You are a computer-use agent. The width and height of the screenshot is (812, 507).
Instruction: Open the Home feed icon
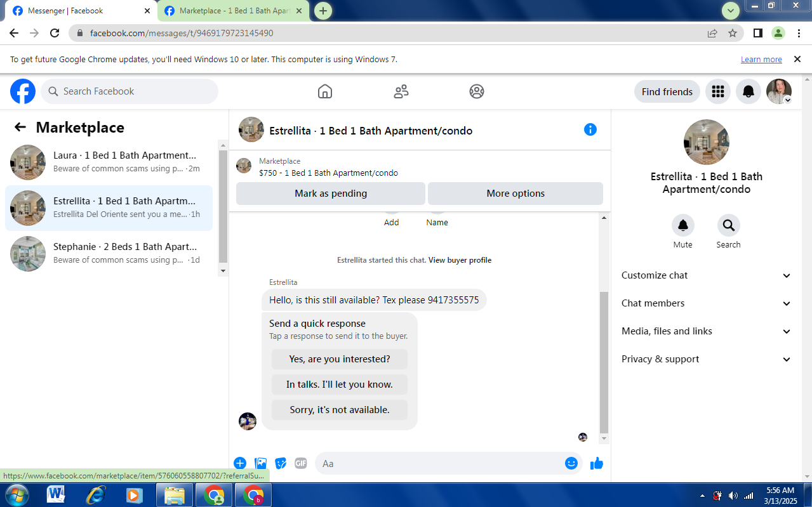(325, 91)
